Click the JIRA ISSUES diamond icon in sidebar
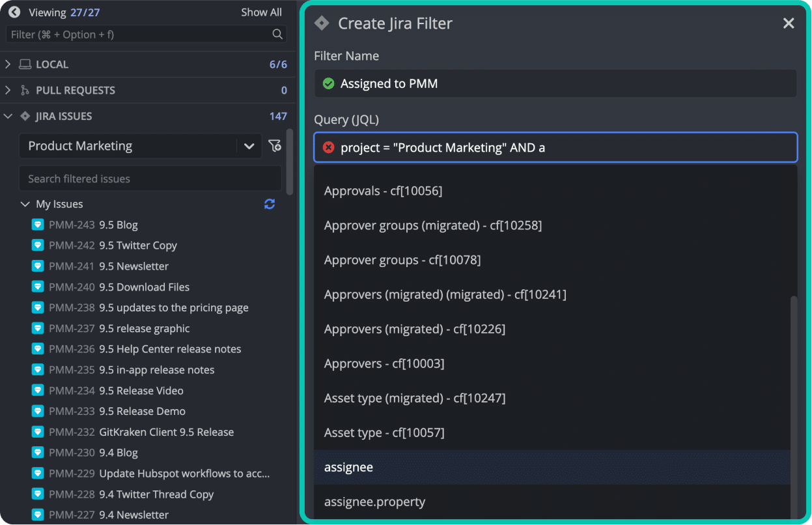Screen dimensions: 812x525 (24, 115)
